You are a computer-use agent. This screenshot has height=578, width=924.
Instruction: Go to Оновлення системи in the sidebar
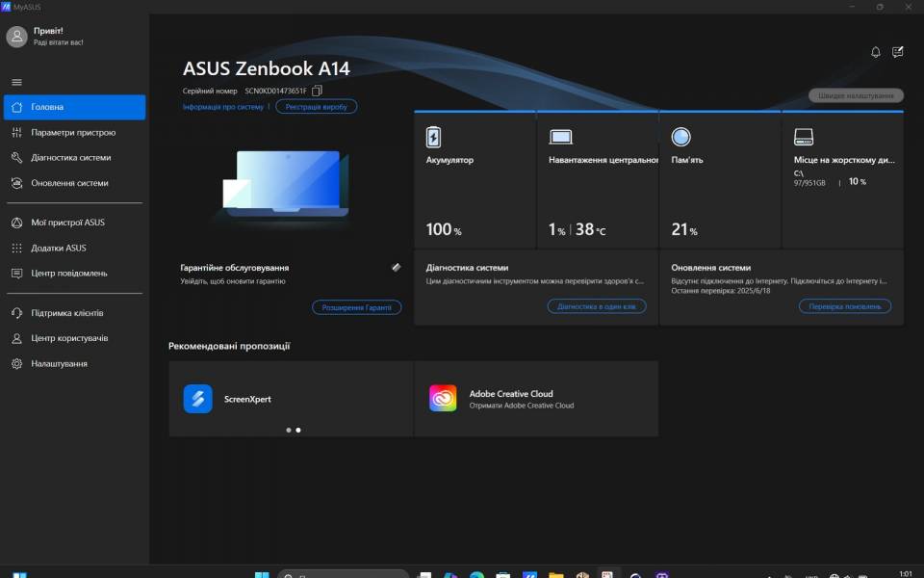[74, 183]
